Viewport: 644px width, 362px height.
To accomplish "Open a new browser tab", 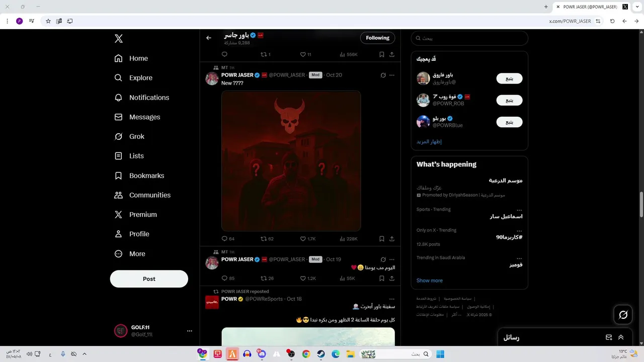I will 546,7.
